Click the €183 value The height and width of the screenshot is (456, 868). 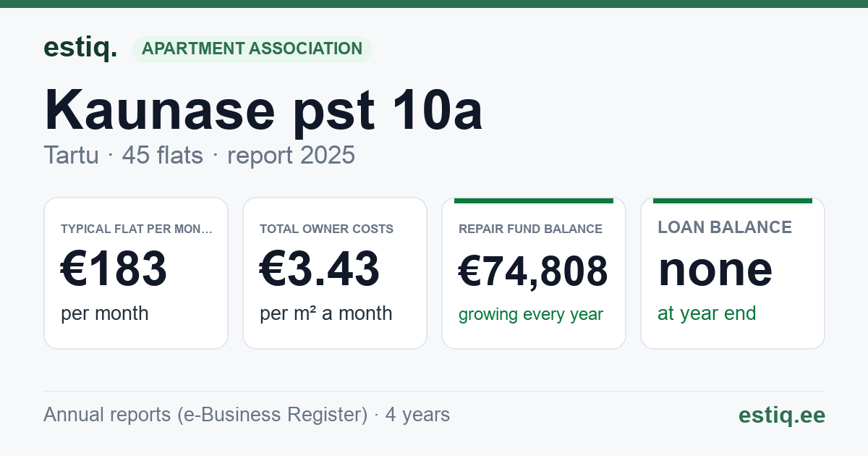pos(114,269)
